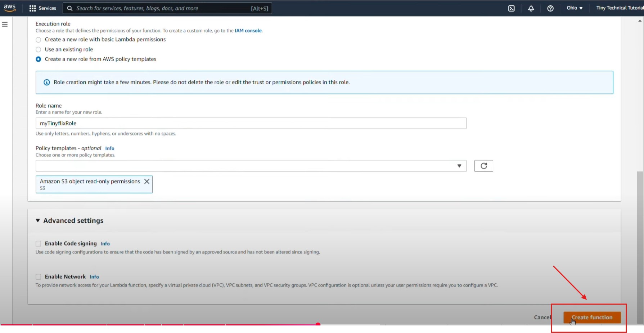The height and width of the screenshot is (333, 644).
Task: Click the Role name input field
Action: [x=251, y=123]
